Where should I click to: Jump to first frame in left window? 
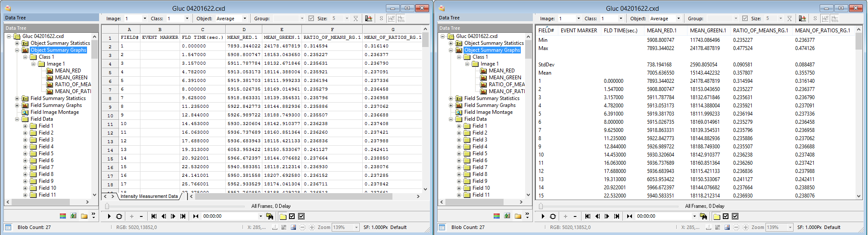tap(154, 216)
